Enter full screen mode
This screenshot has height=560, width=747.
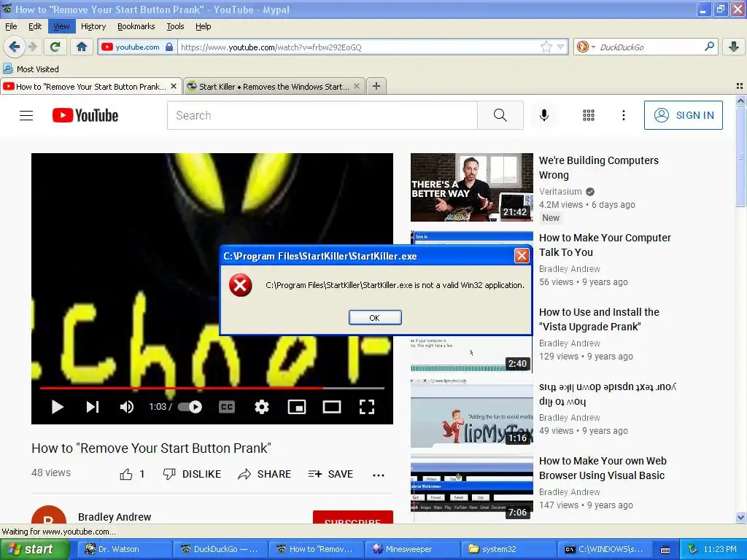coord(366,407)
